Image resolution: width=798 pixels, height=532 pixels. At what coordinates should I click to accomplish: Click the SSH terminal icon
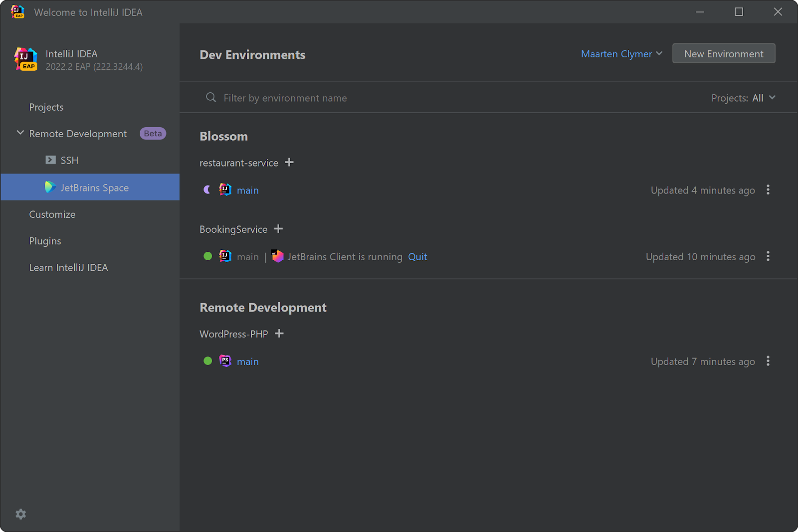click(x=50, y=160)
